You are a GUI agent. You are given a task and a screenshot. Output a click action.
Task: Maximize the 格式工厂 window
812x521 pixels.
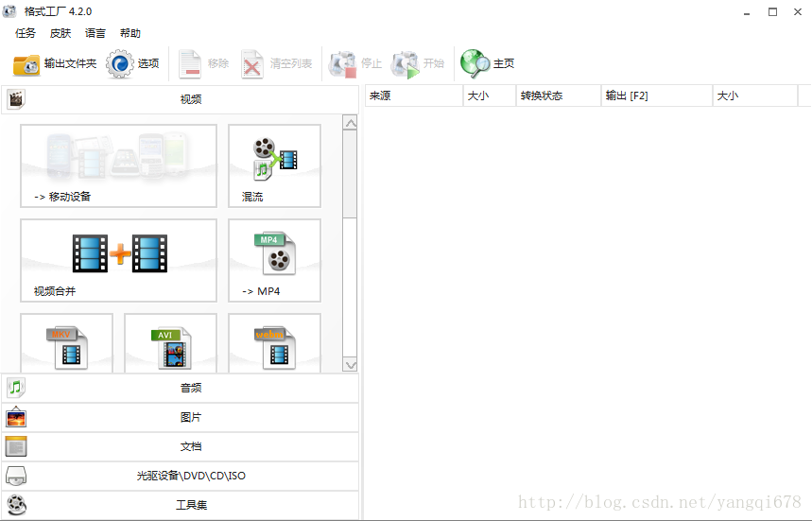[x=772, y=12]
